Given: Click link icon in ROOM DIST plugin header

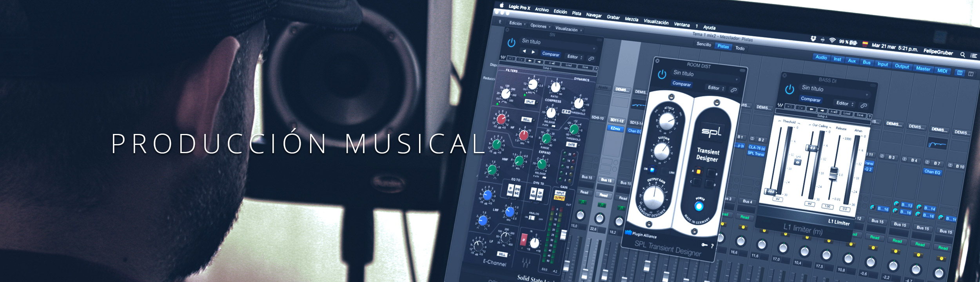Looking at the screenshot, I should pyautogui.click(x=733, y=90).
